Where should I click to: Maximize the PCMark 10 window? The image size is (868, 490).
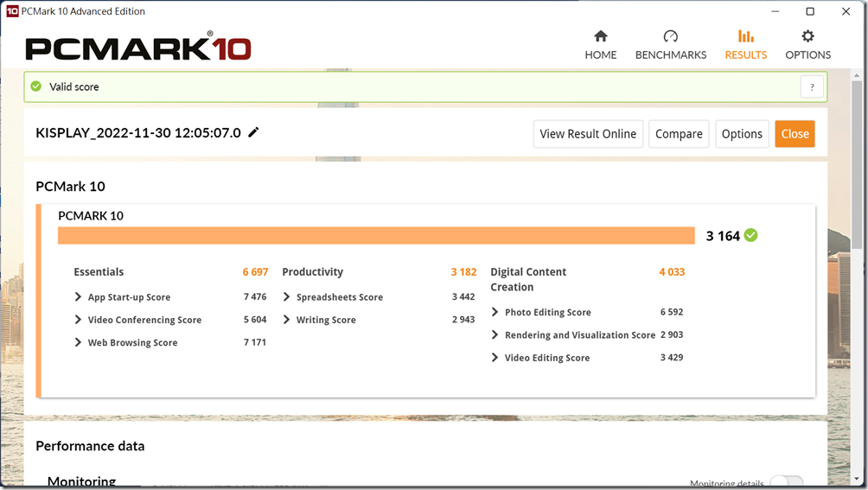(810, 11)
